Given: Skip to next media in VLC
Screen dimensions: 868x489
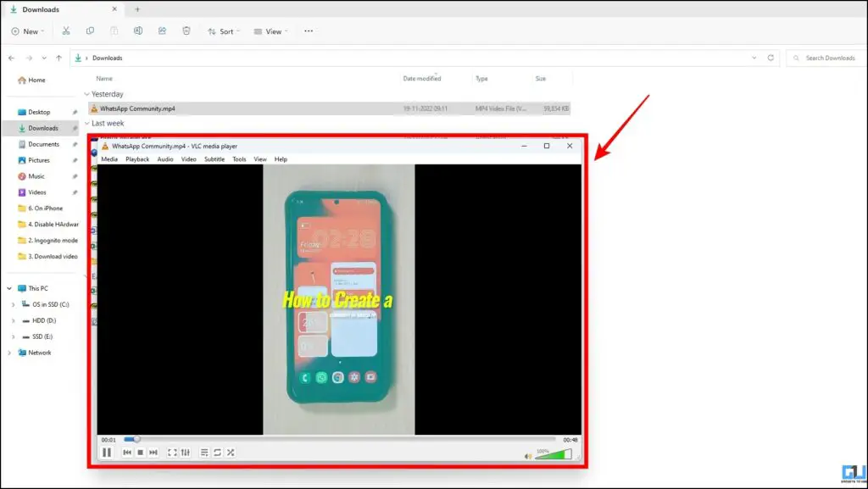Looking at the screenshot, I should tap(153, 453).
